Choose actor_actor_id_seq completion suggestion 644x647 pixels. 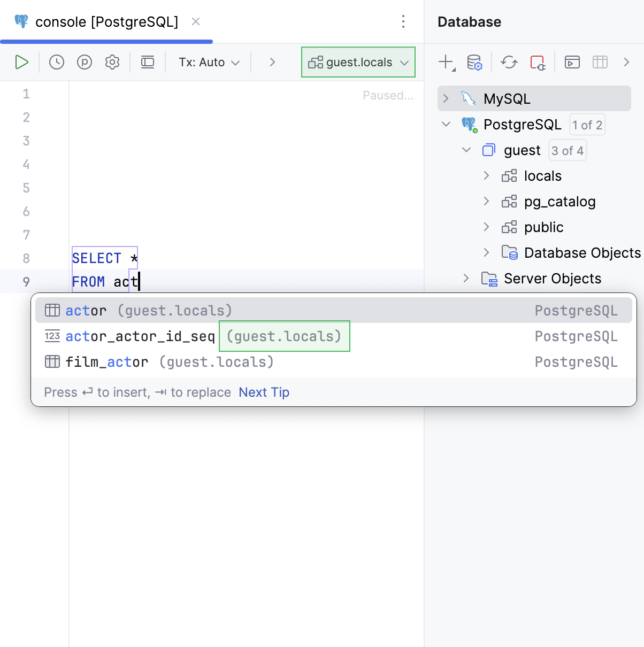(334, 336)
